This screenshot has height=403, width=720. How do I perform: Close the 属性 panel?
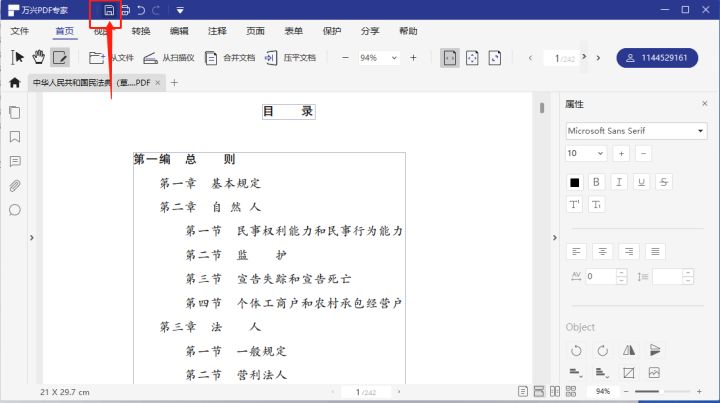coord(705,104)
